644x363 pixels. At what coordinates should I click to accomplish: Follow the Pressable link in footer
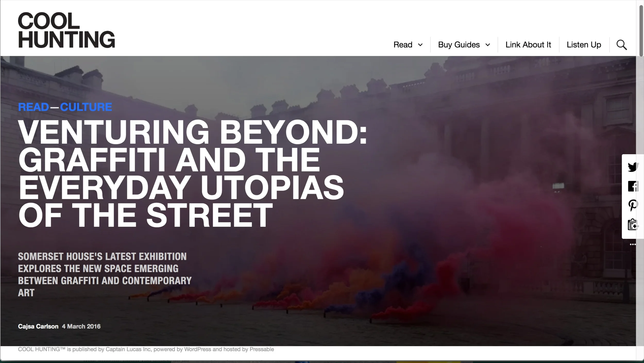pyautogui.click(x=261, y=349)
